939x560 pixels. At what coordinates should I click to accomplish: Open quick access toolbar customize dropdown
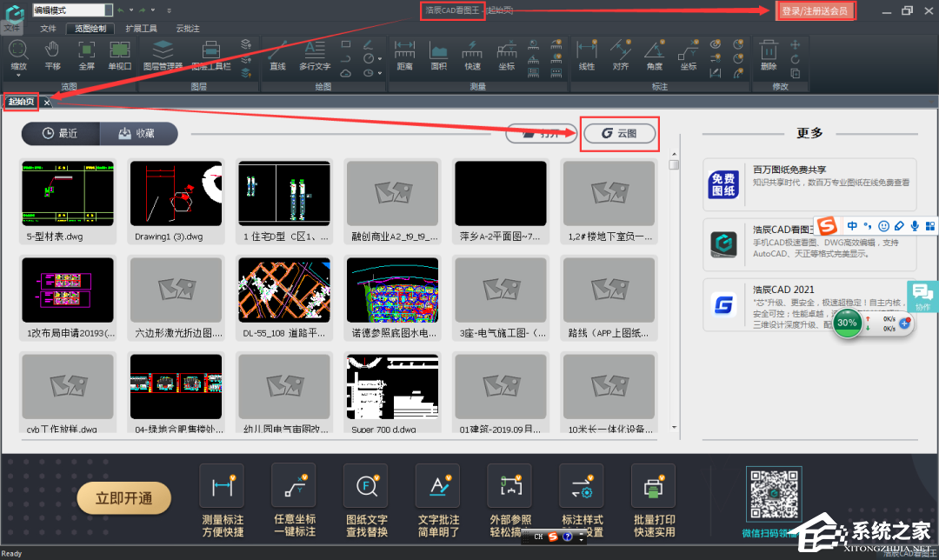point(169,10)
